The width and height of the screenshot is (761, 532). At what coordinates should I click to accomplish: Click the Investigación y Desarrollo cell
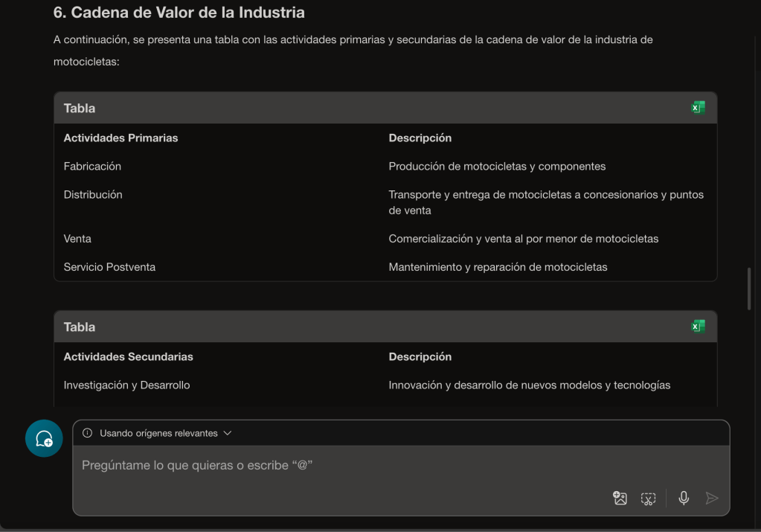[127, 385]
